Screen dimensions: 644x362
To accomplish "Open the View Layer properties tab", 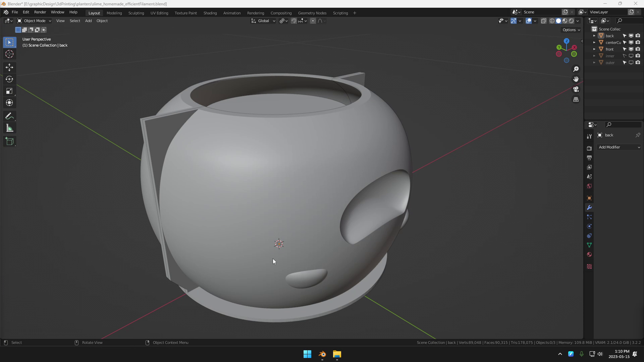I will (x=589, y=167).
